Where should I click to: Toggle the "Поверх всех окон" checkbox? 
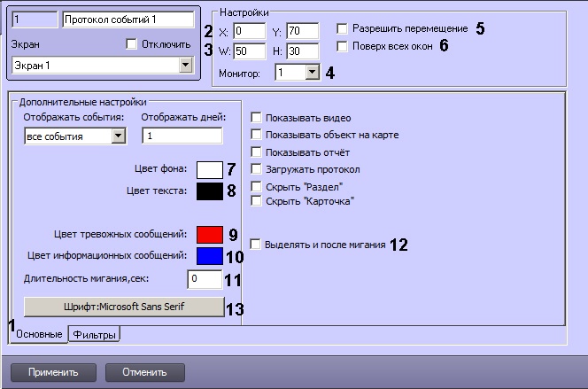tap(343, 46)
